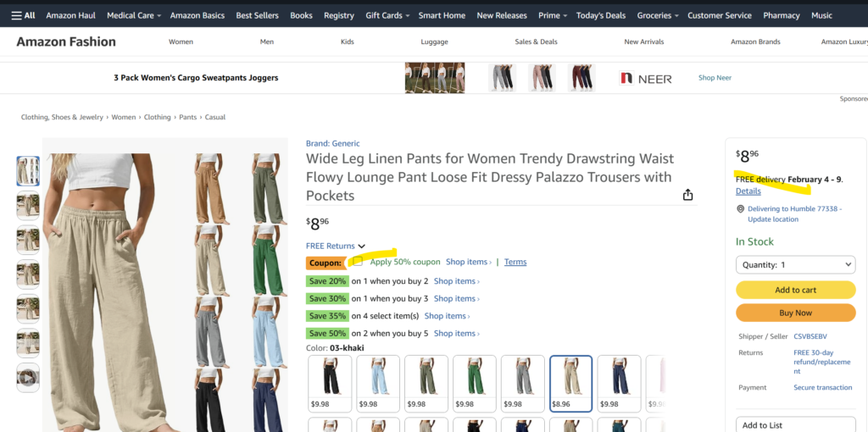Open the Prime menu in navigation bar
Viewport: 868px width, 432px height.
coord(554,15)
